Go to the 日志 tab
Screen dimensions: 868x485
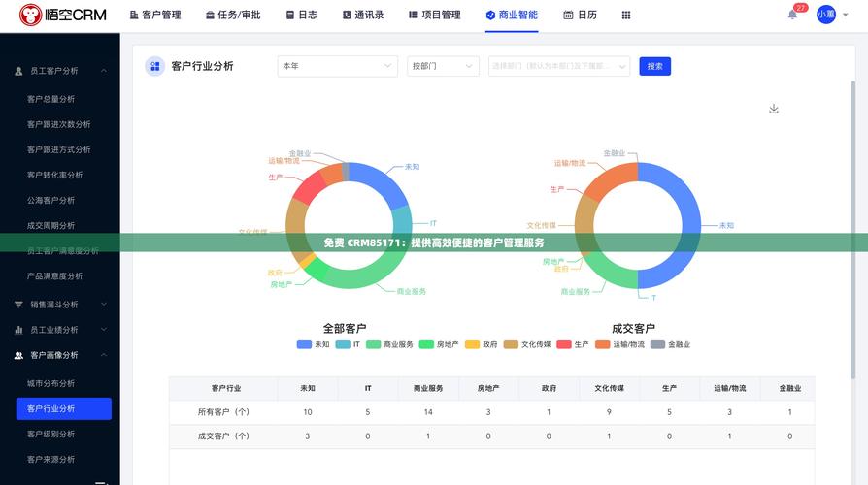coord(302,15)
